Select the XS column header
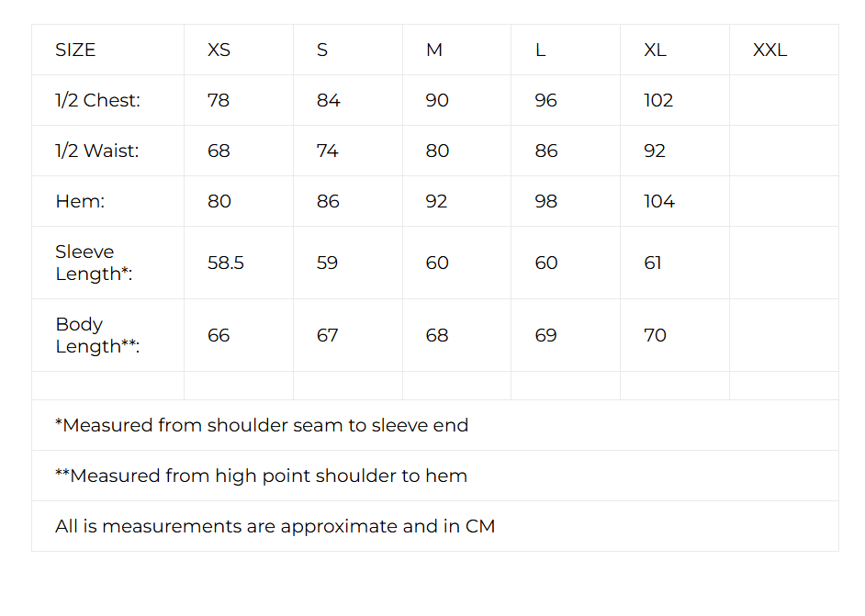Screen dimensions: 865x616 click(219, 50)
